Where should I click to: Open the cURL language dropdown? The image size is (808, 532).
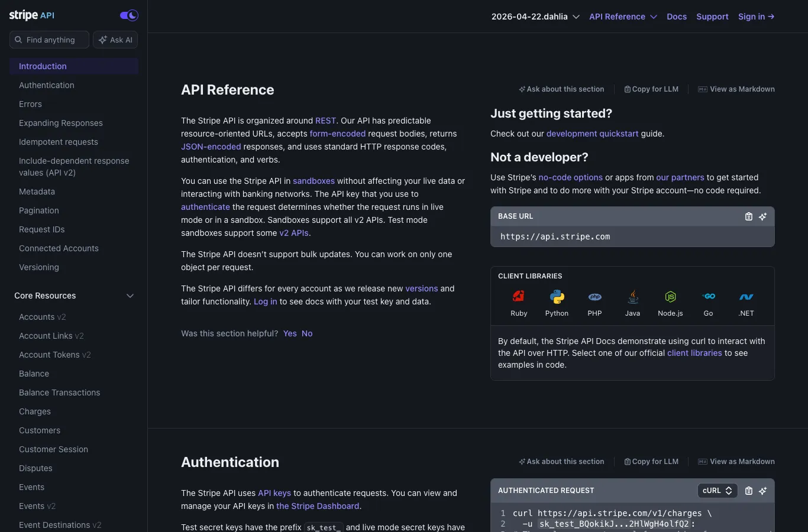pyautogui.click(x=717, y=491)
